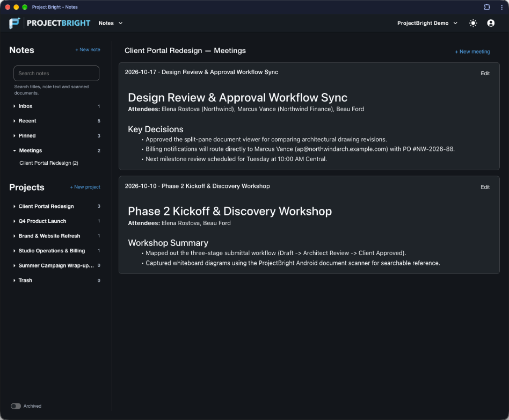Edit the Phase 2 Kickoff meeting note
This screenshot has height=420, width=509.
485,187
